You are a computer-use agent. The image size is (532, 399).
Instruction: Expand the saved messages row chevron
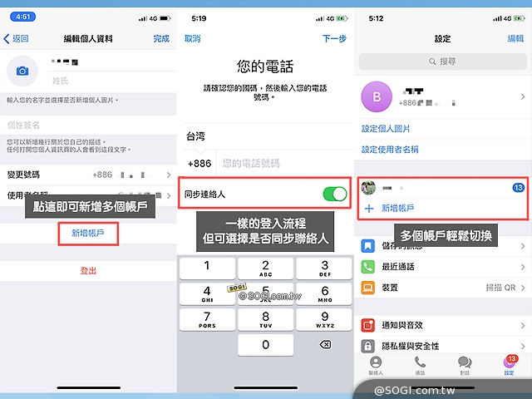coord(523,246)
